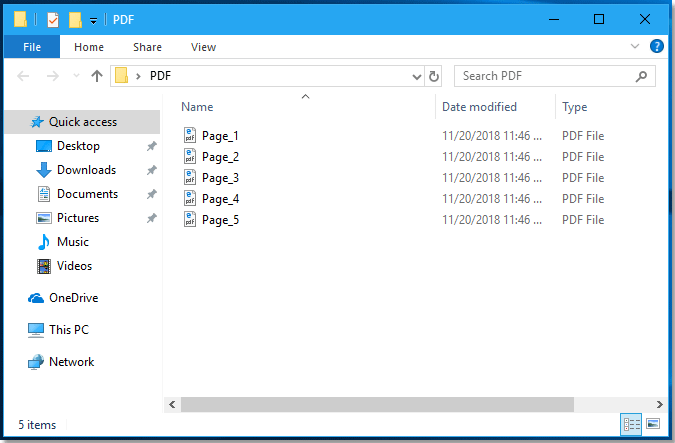
Task: Unpin Desktop from Quick access
Action: (151, 146)
